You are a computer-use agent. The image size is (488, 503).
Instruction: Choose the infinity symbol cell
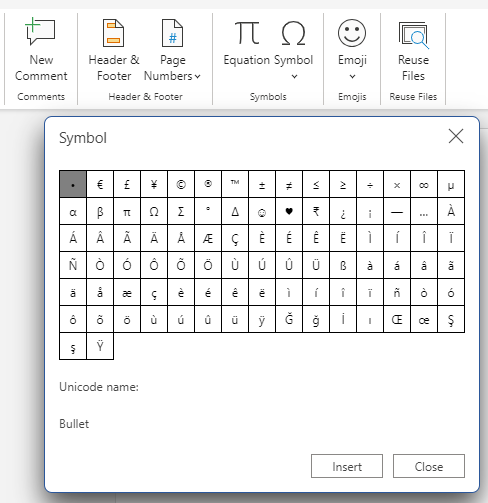(424, 184)
